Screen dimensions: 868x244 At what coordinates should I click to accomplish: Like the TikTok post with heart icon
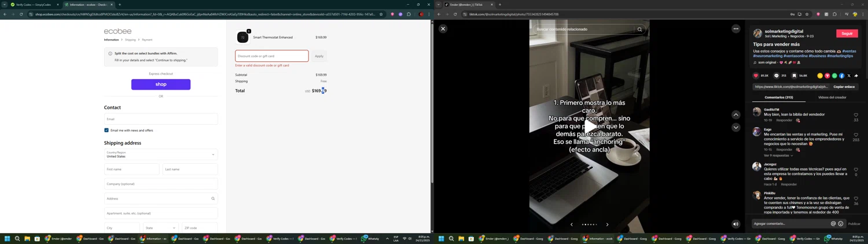(x=756, y=76)
